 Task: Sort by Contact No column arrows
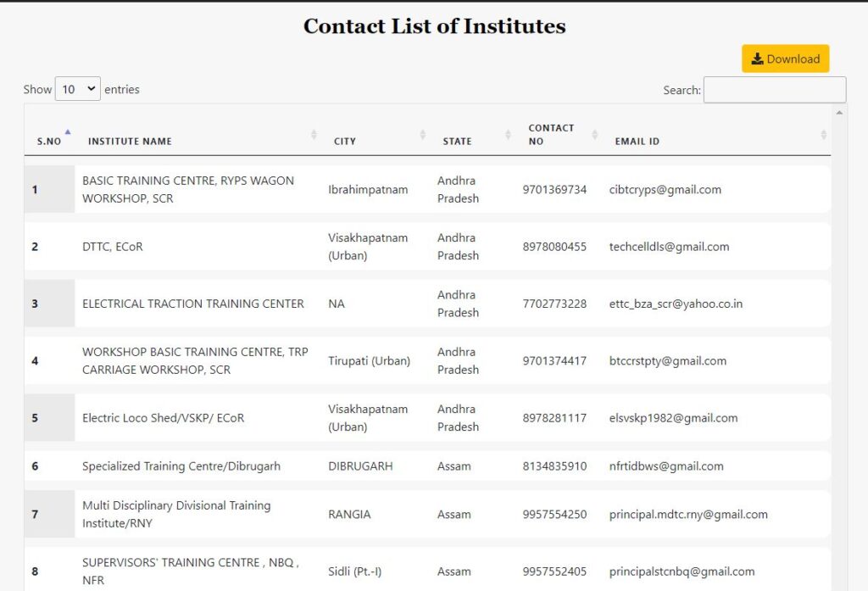(594, 135)
